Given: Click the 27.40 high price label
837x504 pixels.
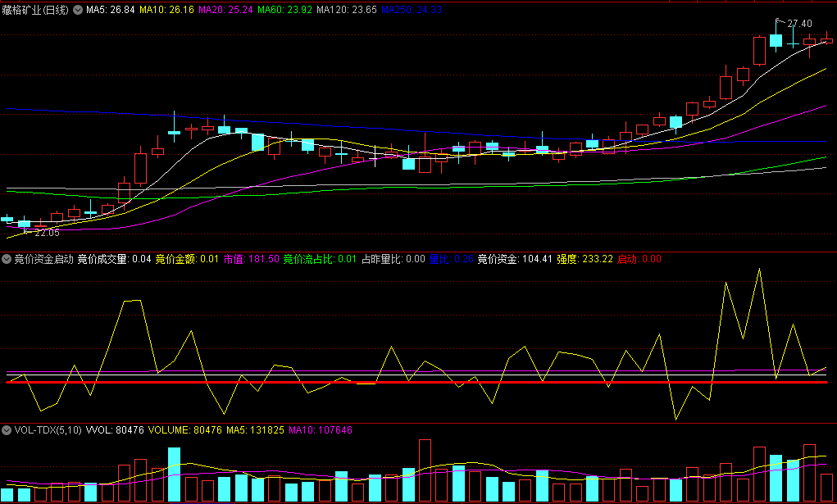Looking at the screenshot, I should pos(799,24).
